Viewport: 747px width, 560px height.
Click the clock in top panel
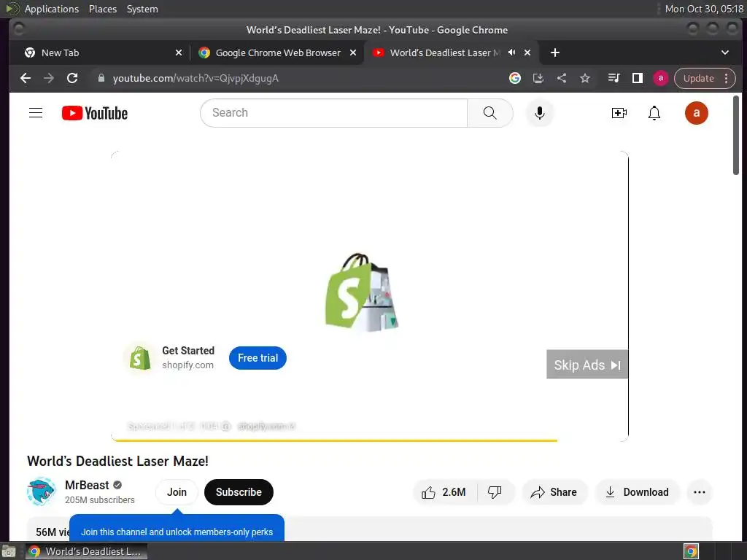click(704, 9)
